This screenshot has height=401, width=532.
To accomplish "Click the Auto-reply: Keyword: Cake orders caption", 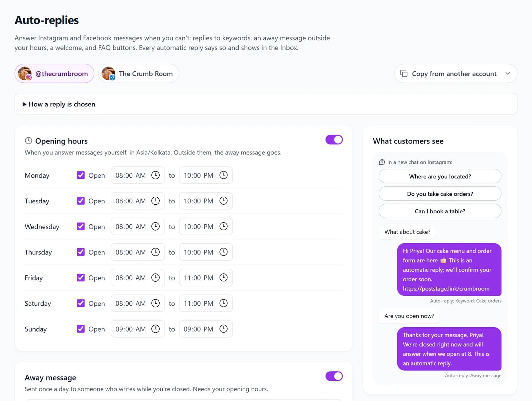I will pyautogui.click(x=465, y=301).
